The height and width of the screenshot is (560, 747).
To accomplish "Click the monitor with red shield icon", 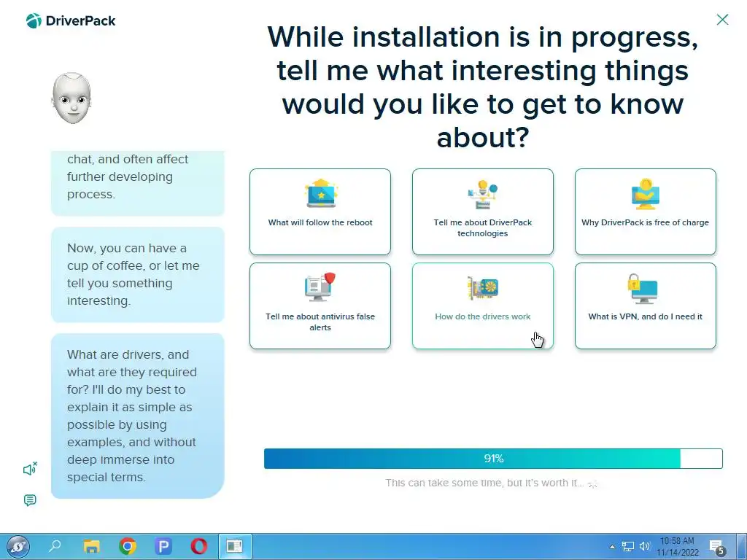I will pos(320,287).
